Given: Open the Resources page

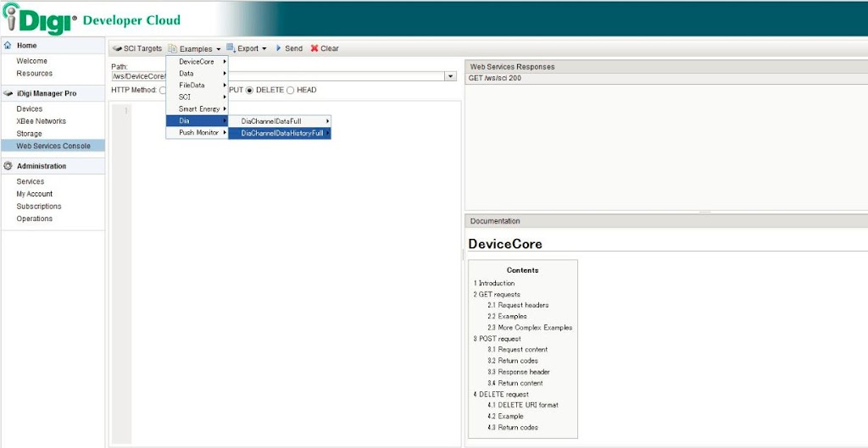Looking at the screenshot, I should (x=34, y=73).
